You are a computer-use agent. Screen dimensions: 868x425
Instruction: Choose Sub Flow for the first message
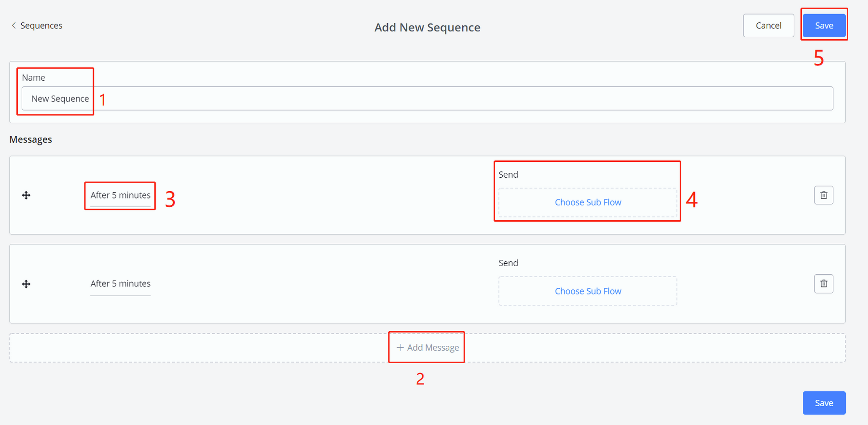[588, 202]
